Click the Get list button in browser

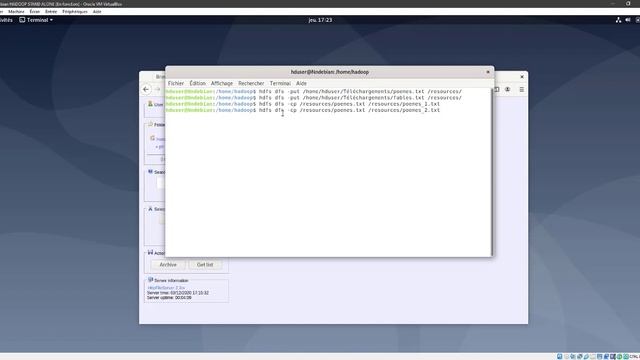[205, 265]
